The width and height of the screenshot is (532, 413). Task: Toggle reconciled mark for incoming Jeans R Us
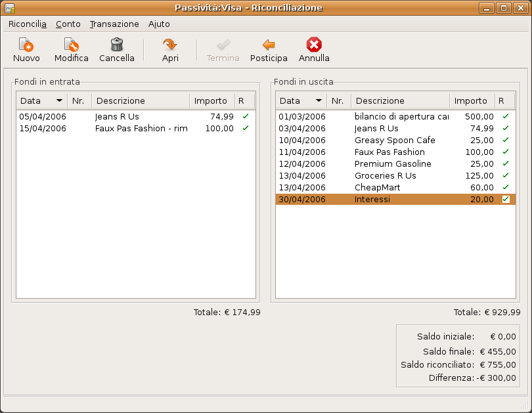246,116
